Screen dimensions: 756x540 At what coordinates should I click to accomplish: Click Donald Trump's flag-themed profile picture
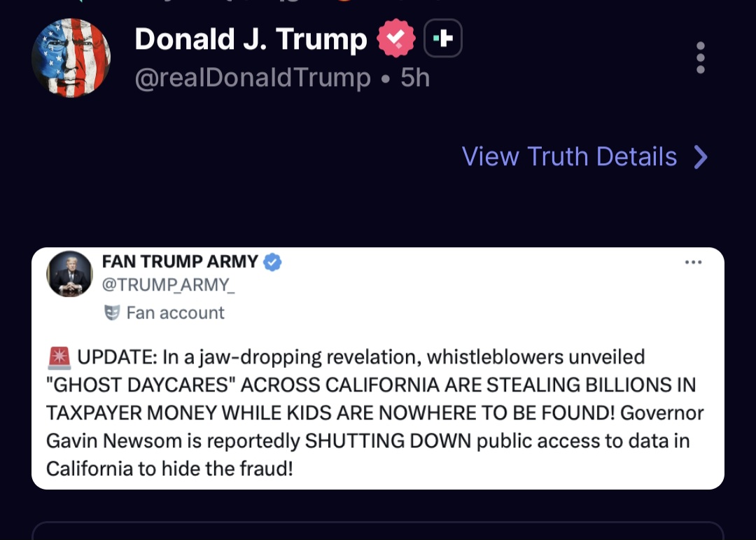[x=71, y=57]
